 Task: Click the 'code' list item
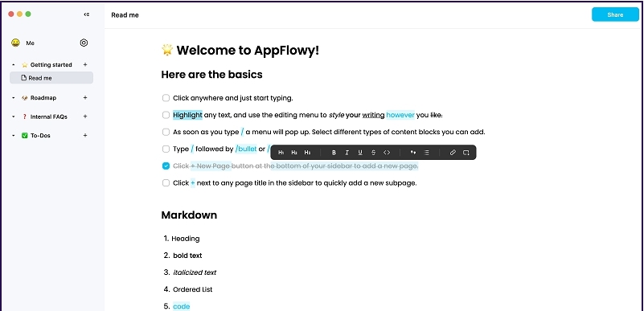coord(181,306)
